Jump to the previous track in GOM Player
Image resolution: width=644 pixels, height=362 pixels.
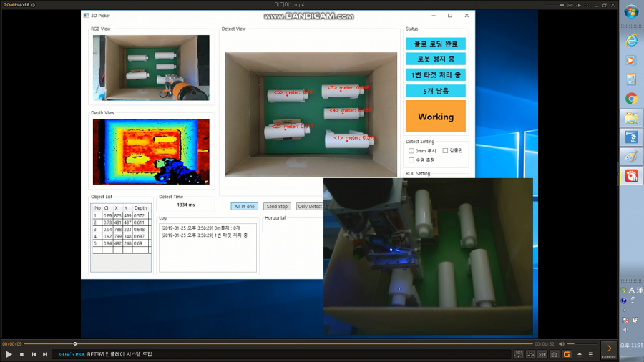coord(34,354)
